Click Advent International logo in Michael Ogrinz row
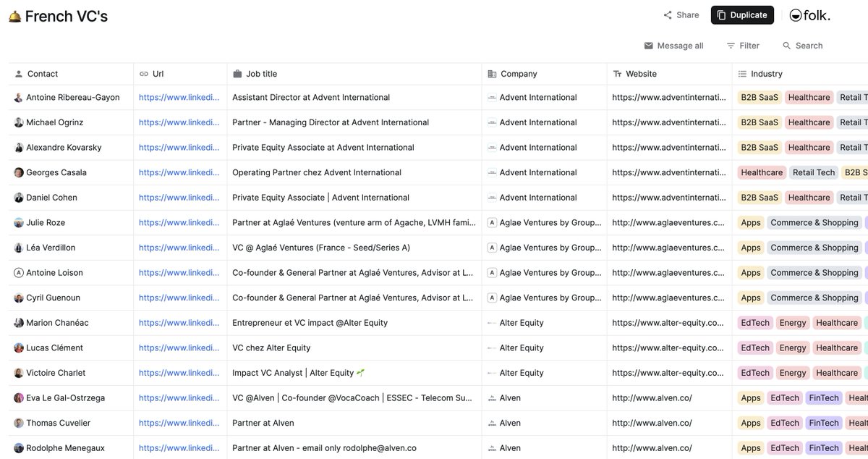 [x=492, y=122]
